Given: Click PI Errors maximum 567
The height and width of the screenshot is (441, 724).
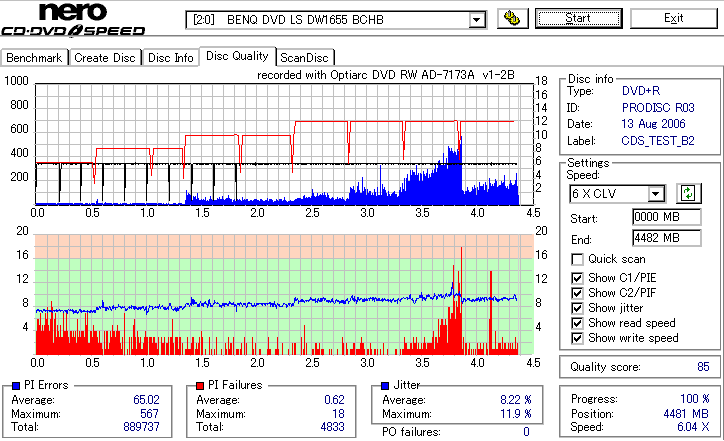Looking at the screenshot, I should [150, 413].
